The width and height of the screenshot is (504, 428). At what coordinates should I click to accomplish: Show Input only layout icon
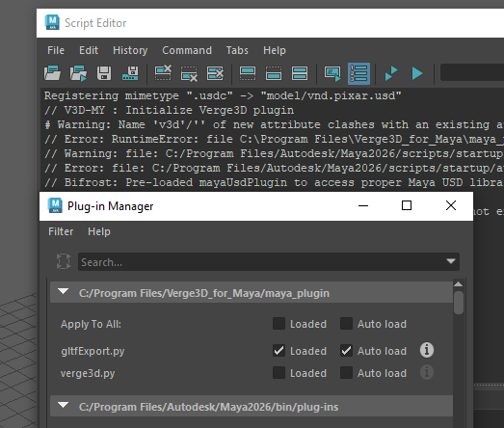point(274,73)
